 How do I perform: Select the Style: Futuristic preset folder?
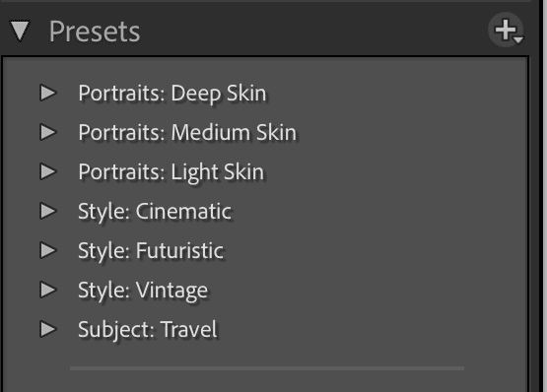151,251
